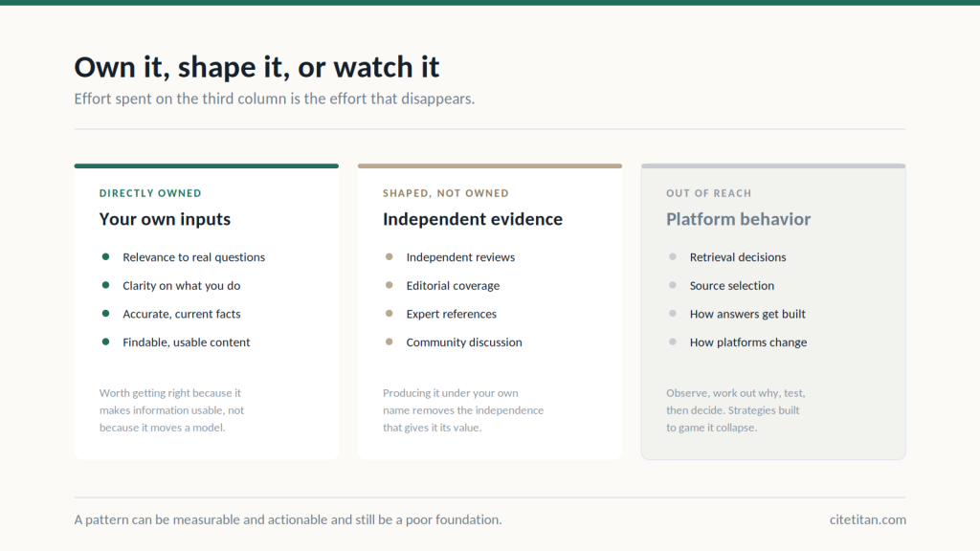Click the 'SHAPED, NOT OWNED' label
This screenshot has width=980, height=551.
click(x=446, y=193)
